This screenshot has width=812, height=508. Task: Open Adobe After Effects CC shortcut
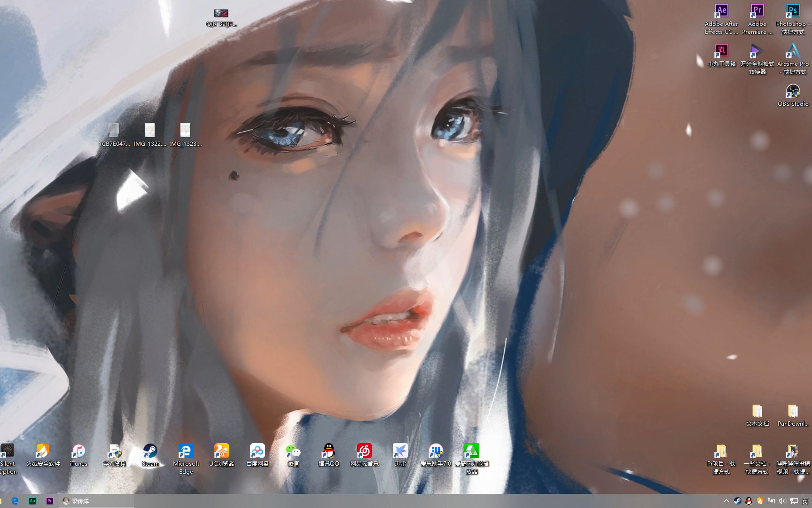tap(721, 19)
